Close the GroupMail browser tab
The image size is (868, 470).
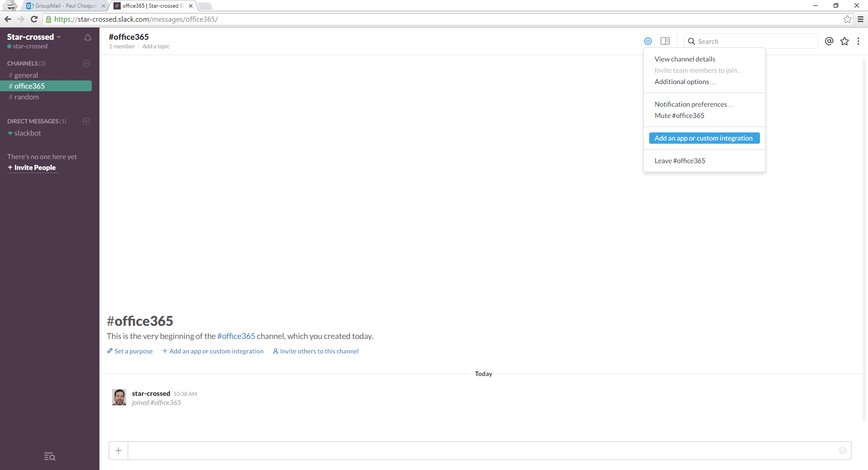click(103, 6)
